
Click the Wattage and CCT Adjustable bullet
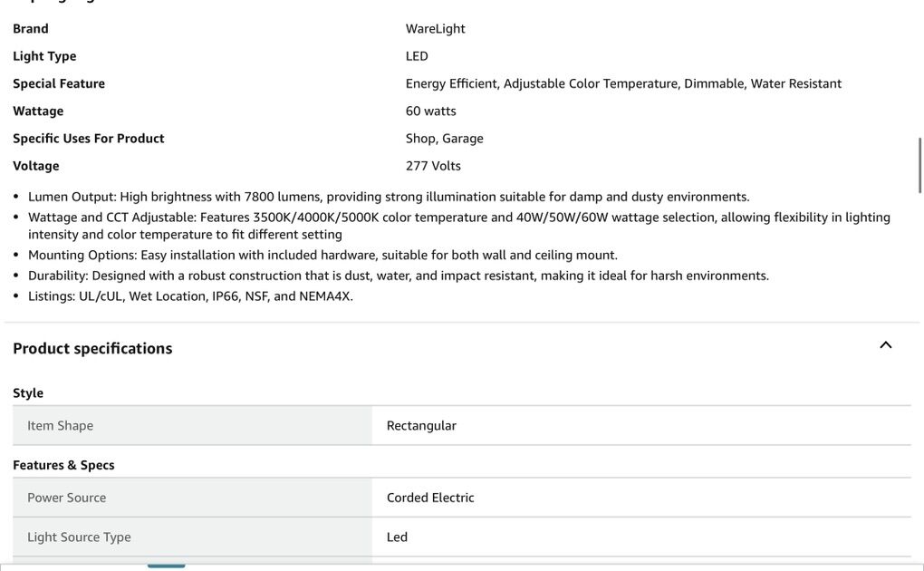(458, 218)
